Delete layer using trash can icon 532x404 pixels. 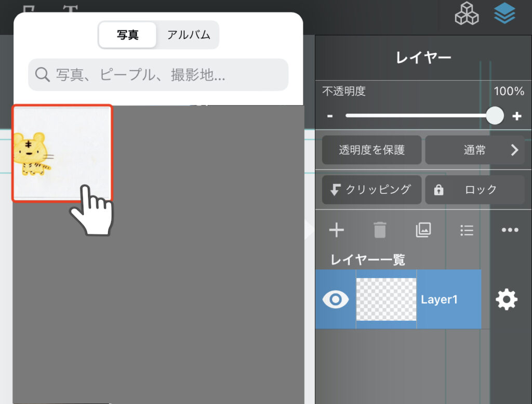point(380,230)
